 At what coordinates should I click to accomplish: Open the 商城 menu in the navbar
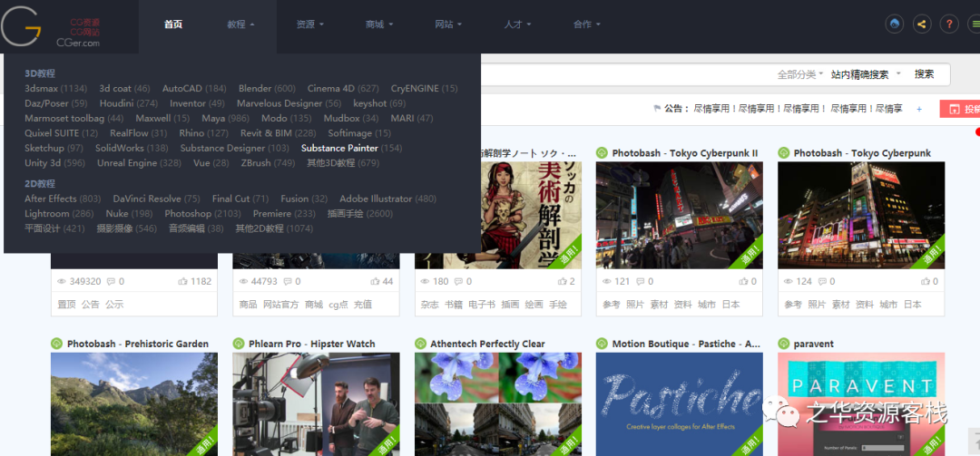coord(378,24)
